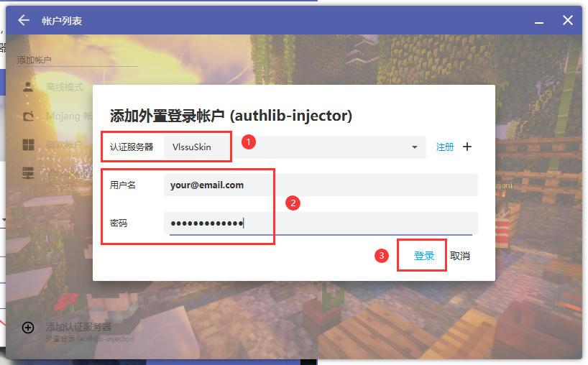The height and width of the screenshot is (365, 588).
Task: Close the 帐户列表 window
Action: (568, 20)
